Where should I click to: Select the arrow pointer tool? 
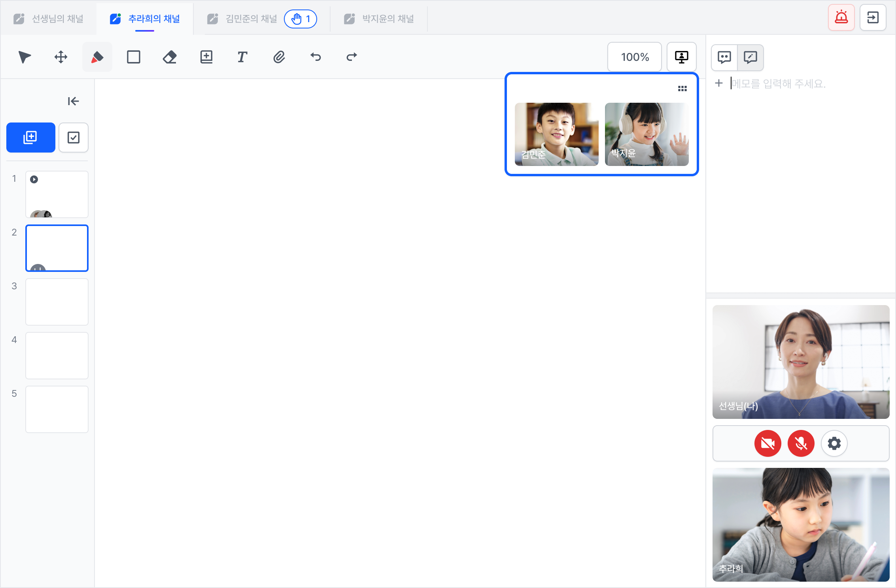(25, 57)
